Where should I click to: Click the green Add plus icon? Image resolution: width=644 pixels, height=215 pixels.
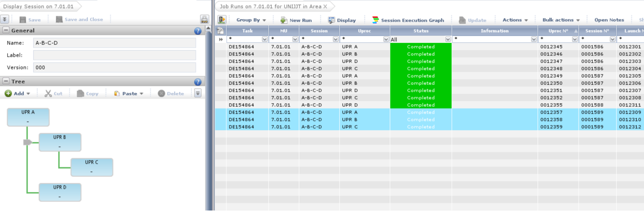point(8,94)
